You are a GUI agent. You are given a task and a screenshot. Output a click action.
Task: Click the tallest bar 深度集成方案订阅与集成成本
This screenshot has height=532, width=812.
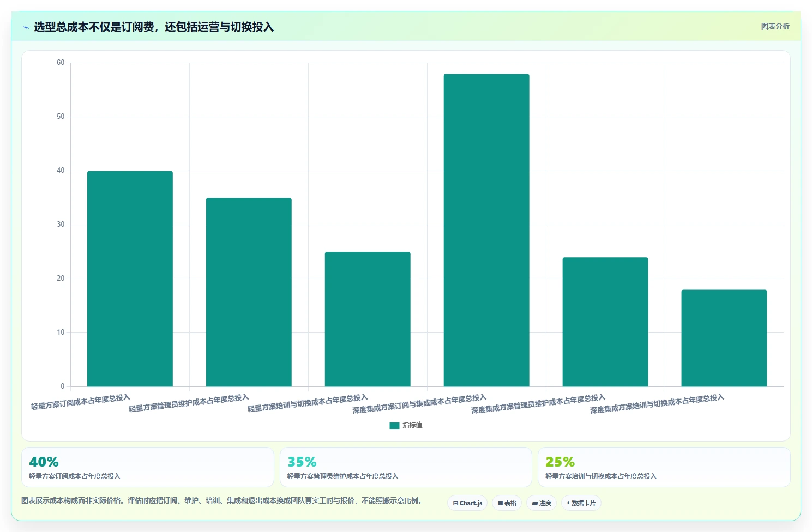click(x=486, y=230)
